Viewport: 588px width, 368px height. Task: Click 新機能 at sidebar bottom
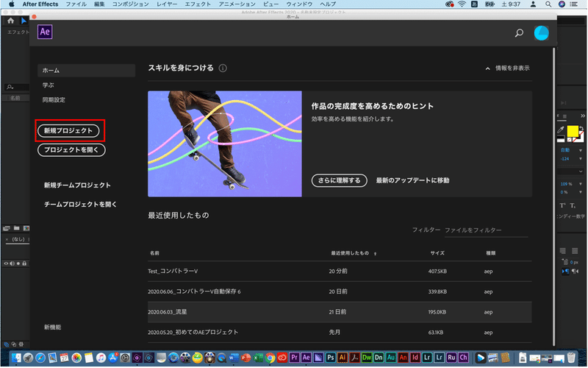(x=52, y=328)
